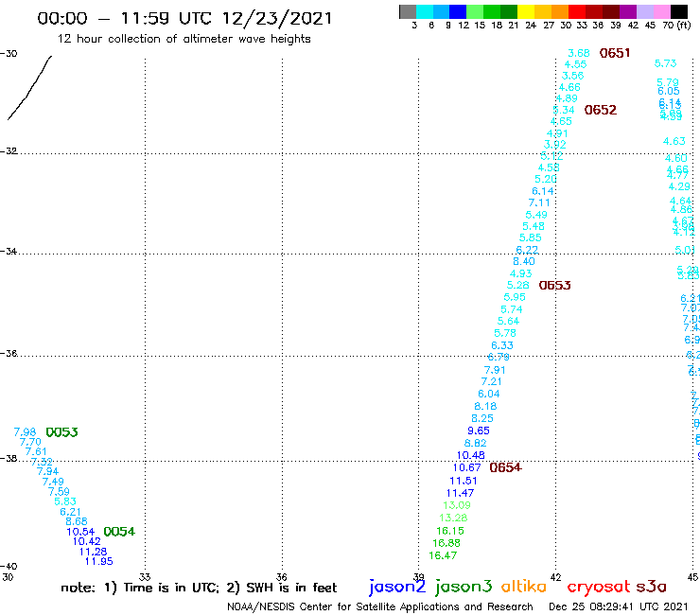Click the NOAA/NESDIS credit line
Screen dimensions: 700x615
coord(380,606)
